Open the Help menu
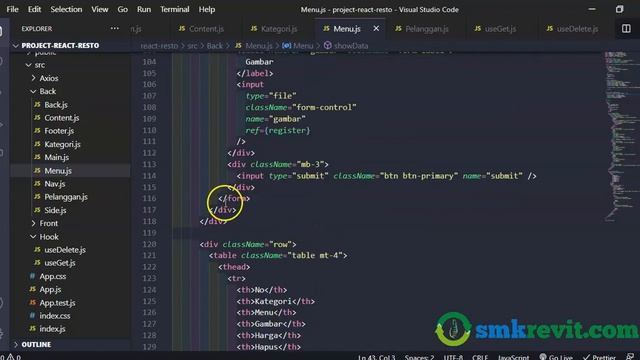The height and width of the screenshot is (360, 640). click(x=207, y=9)
